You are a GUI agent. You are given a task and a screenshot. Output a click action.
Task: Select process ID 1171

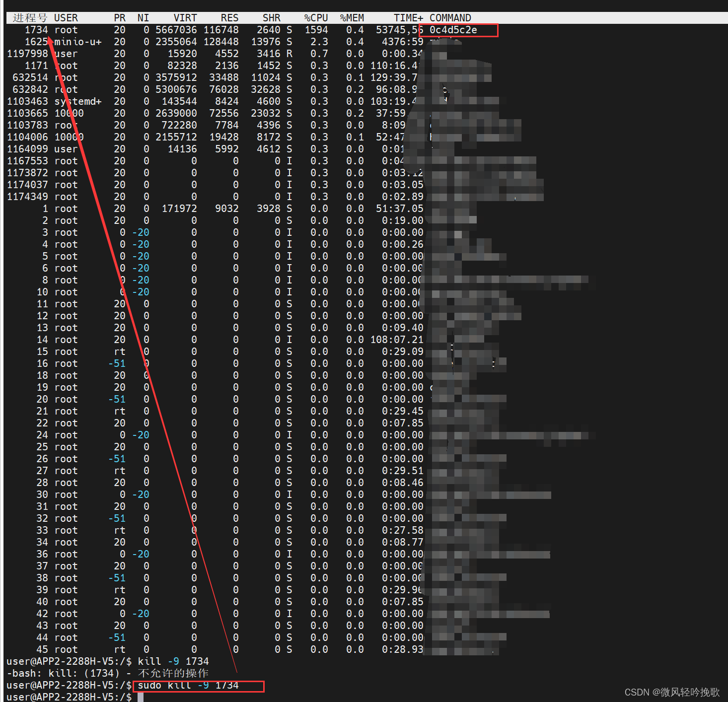coord(36,66)
